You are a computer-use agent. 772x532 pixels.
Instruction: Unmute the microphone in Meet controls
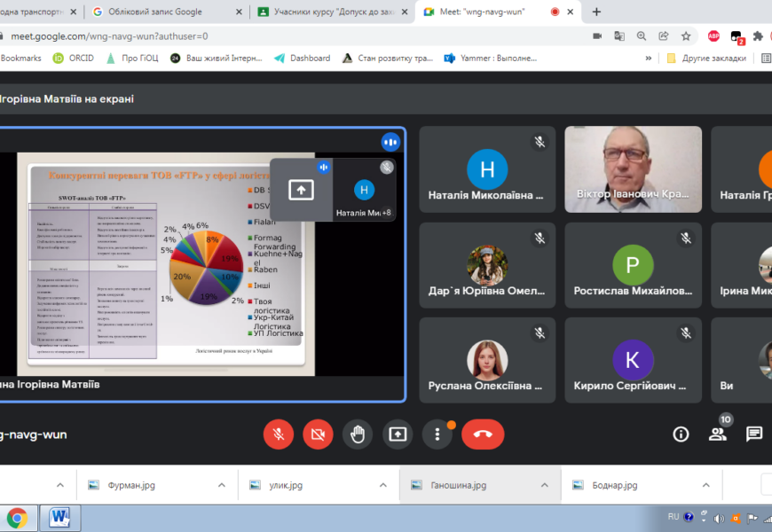coord(279,434)
